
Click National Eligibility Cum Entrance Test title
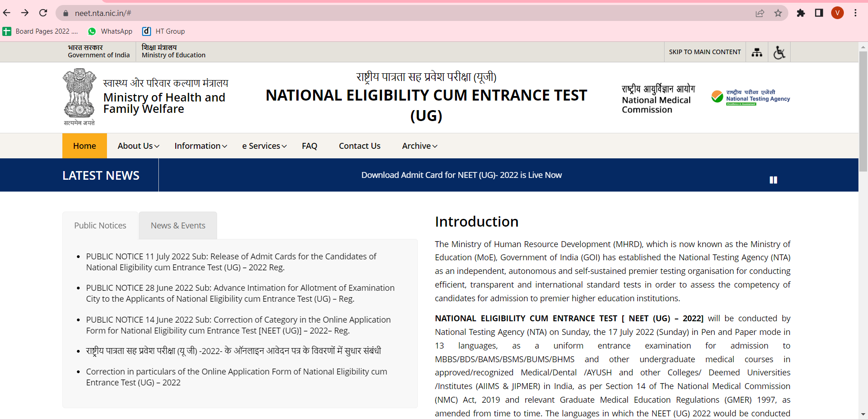pyautogui.click(x=426, y=105)
